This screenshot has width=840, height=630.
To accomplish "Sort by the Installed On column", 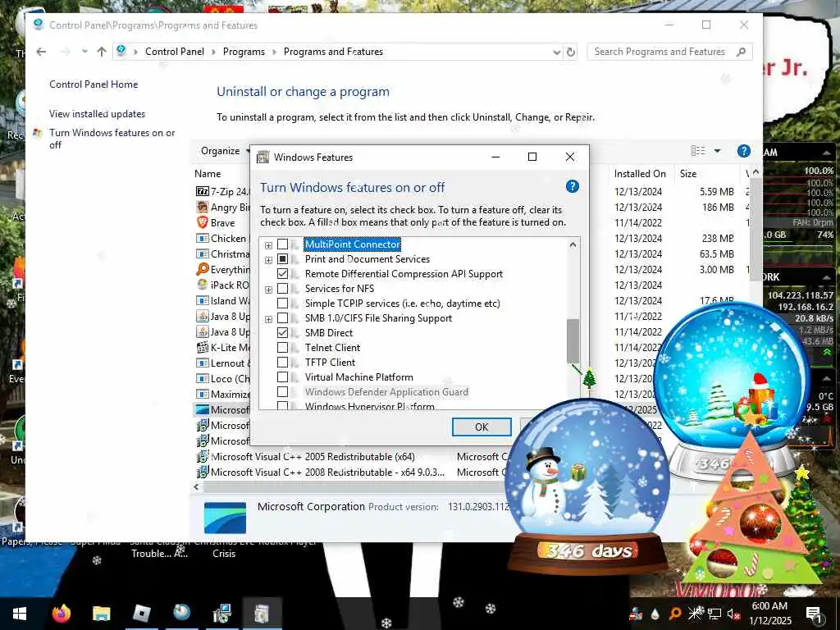I will [640, 174].
